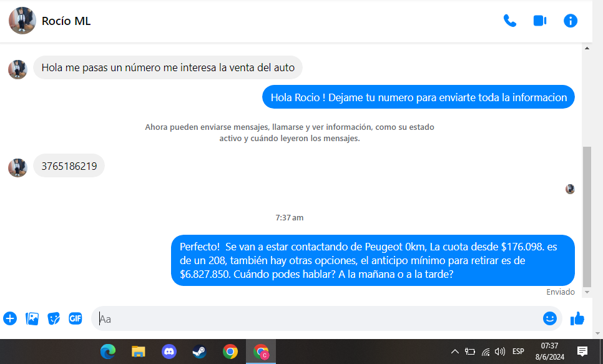Open more actions with the plus icon
The image size is (603, 364).
[x=10, y=318]
